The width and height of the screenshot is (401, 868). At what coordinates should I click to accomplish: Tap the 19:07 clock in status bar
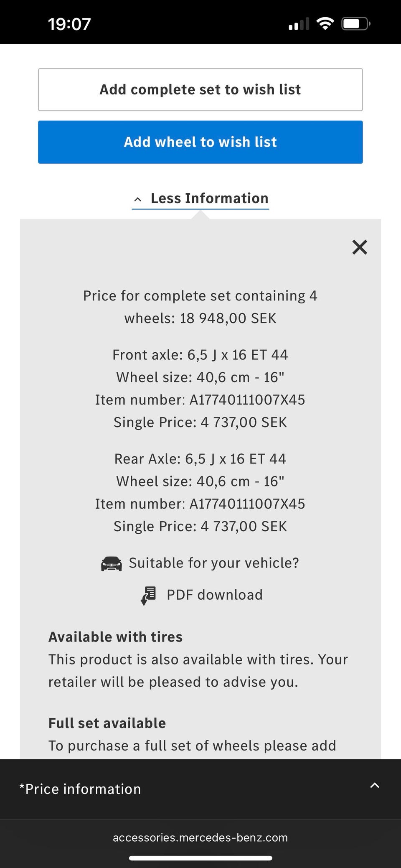coord(69,24)
